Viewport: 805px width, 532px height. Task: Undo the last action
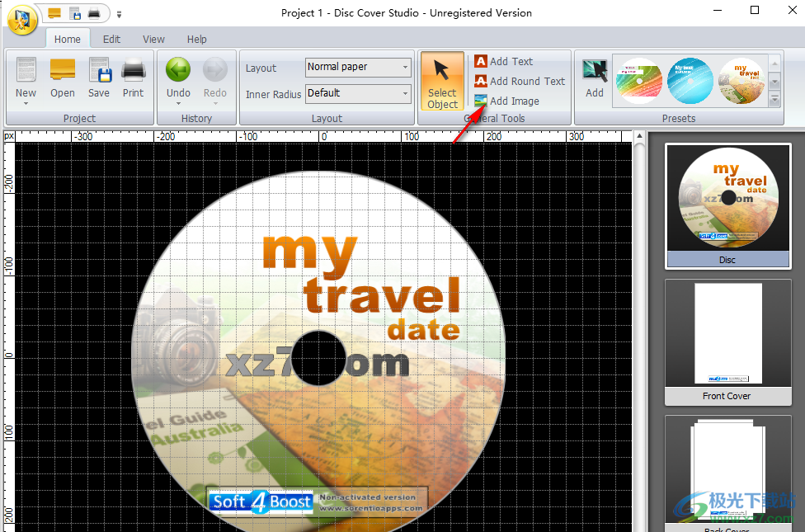click(178, 77)
